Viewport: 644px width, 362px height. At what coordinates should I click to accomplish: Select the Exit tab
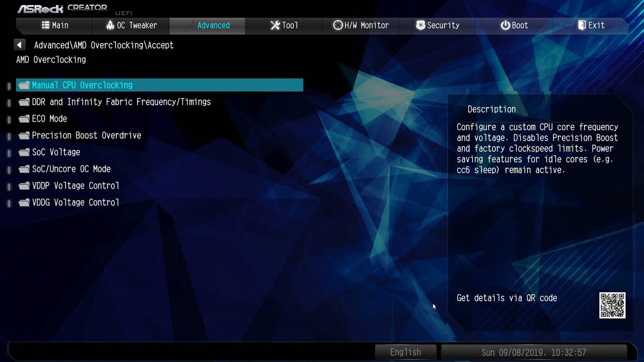pyautogui.click(x=591, y=25)
